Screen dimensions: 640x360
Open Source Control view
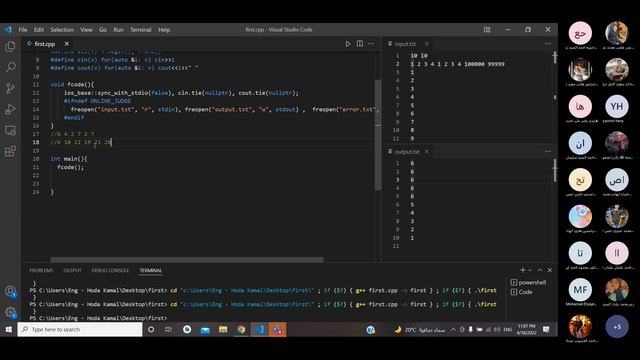(x=10, y=88)
